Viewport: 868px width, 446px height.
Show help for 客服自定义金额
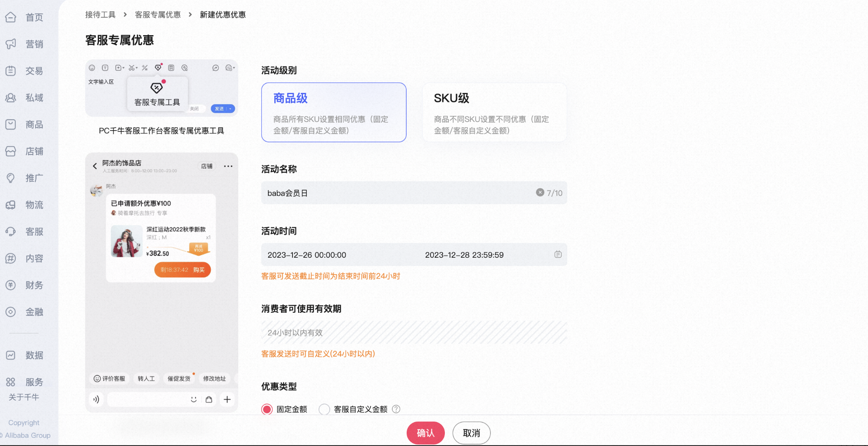point(396,409)
